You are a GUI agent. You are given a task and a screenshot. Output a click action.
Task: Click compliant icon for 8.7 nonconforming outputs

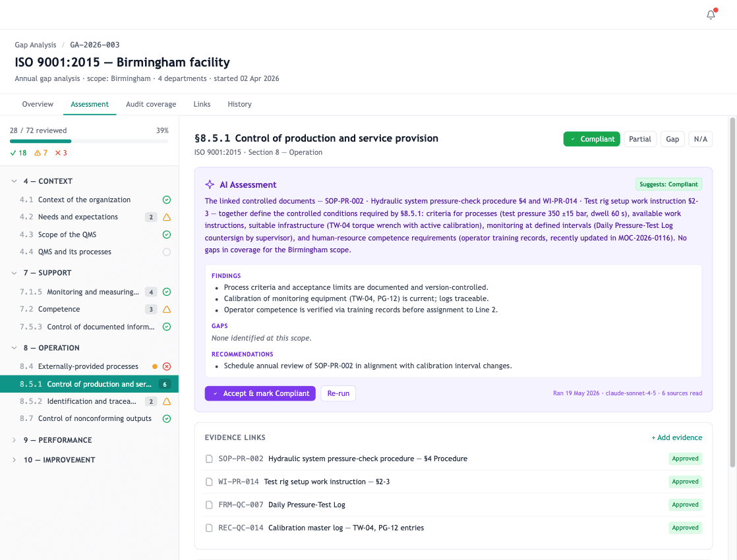pyautogui.click(x=166, y=418)
